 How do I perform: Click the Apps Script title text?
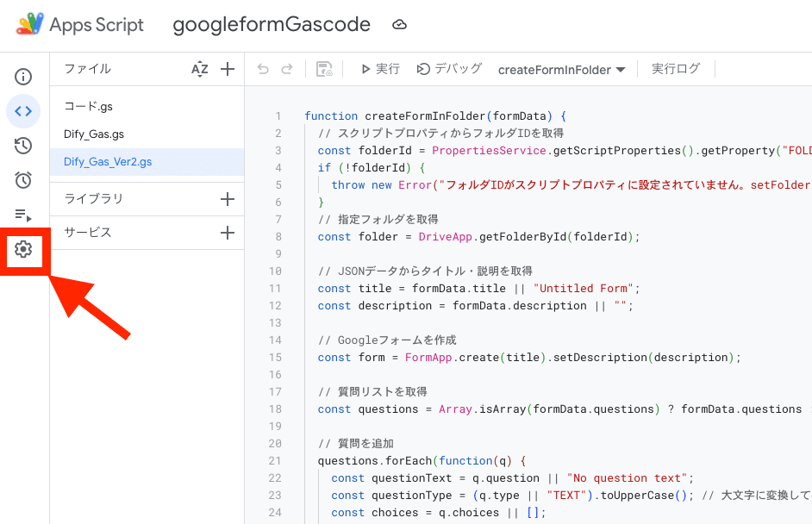(97, 24)
